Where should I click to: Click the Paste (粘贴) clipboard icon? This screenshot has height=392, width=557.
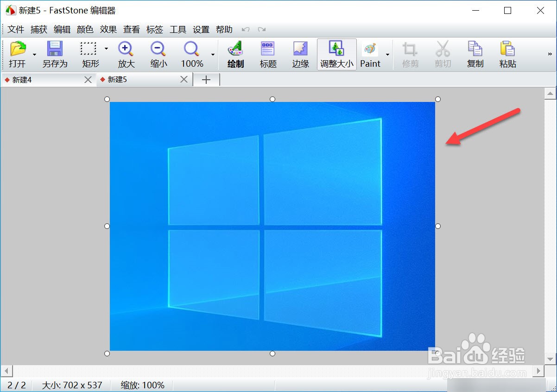pyautogui.click(x=508, y=49)
